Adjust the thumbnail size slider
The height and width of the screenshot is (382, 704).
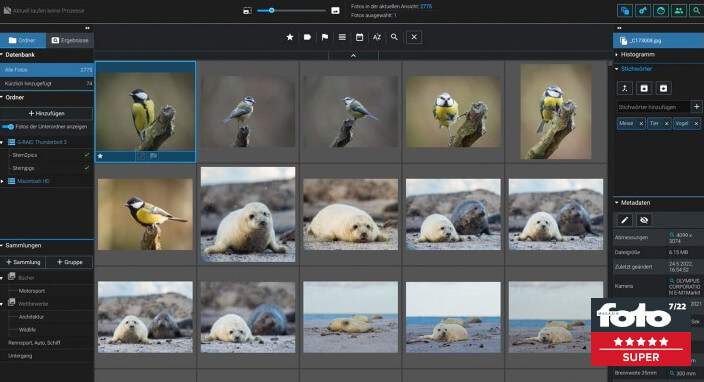tap(272, 10)
